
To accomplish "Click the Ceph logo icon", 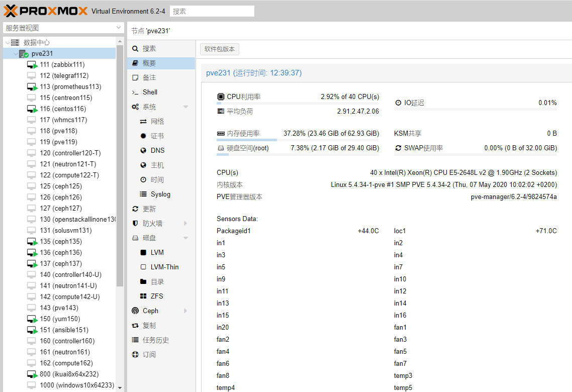I will (x=135, y=311).
